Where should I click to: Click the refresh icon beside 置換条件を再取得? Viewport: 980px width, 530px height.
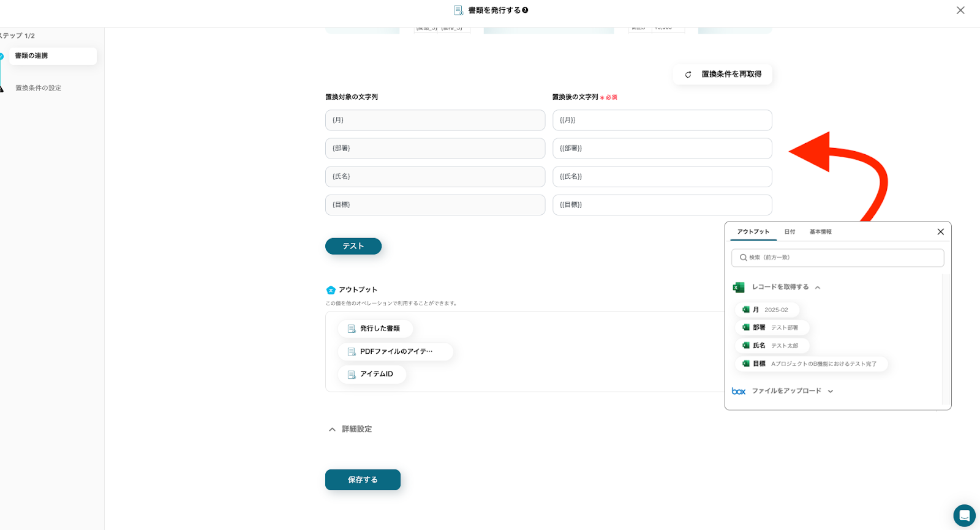[688, 75]
